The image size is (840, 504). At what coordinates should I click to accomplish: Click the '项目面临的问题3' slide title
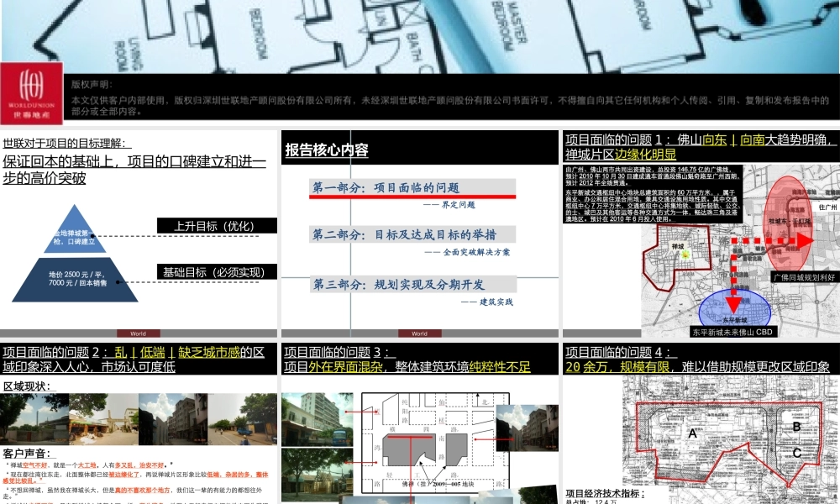click(x=407, y=360)
